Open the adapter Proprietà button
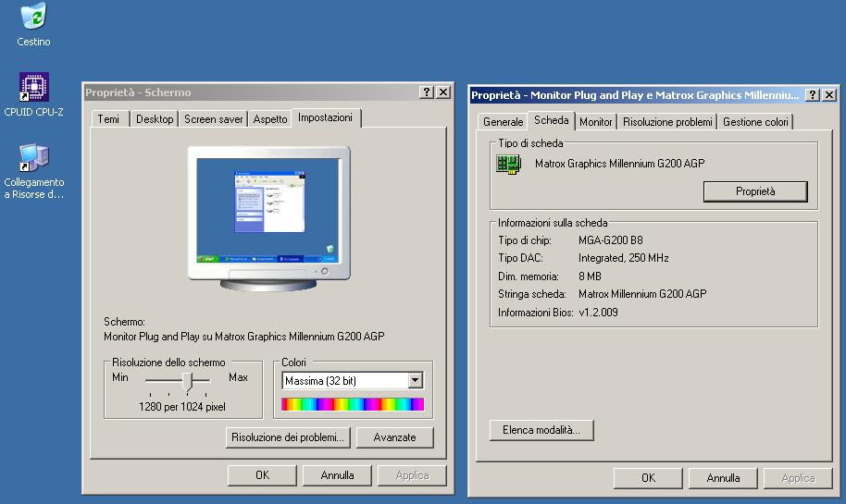 click(x=755, y=191)
